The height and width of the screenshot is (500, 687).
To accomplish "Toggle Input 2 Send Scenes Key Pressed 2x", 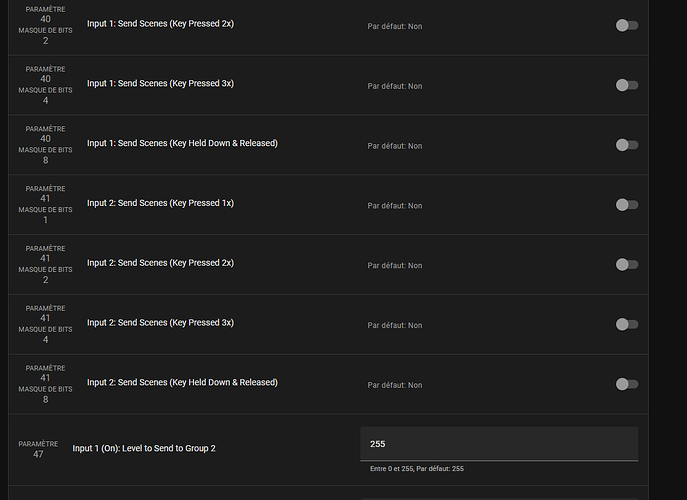I will 627,265.
